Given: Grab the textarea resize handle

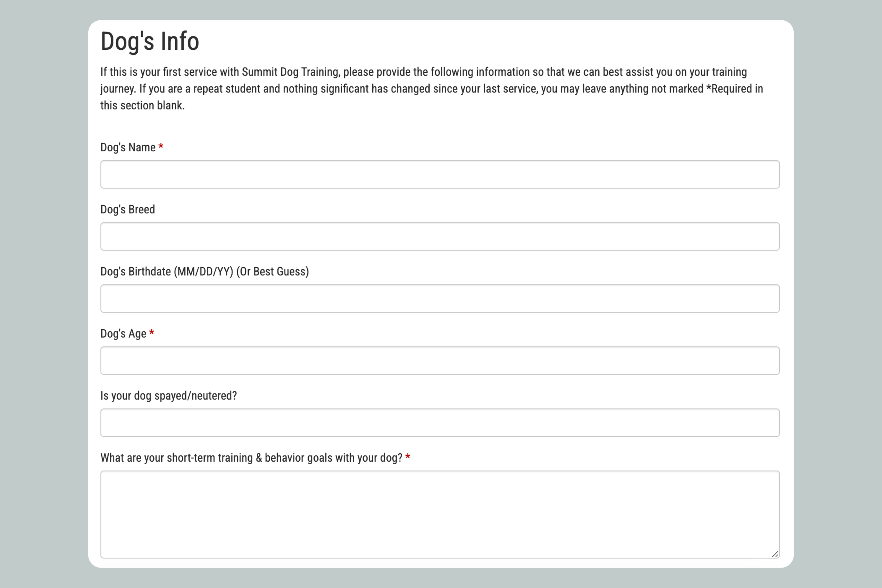Looking at the screenshot, I should pos(775,554).
